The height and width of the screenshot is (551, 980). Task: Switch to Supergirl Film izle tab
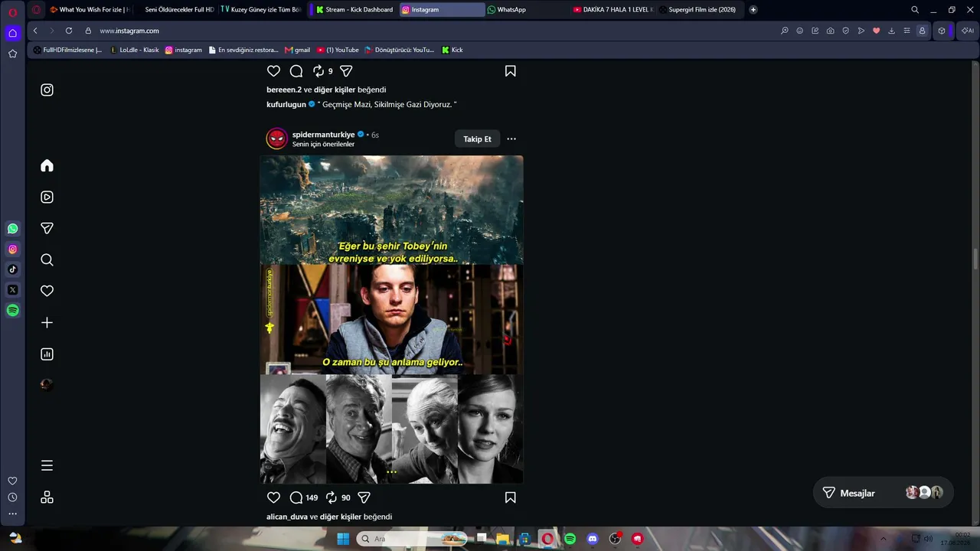click(x=699, y=10)
